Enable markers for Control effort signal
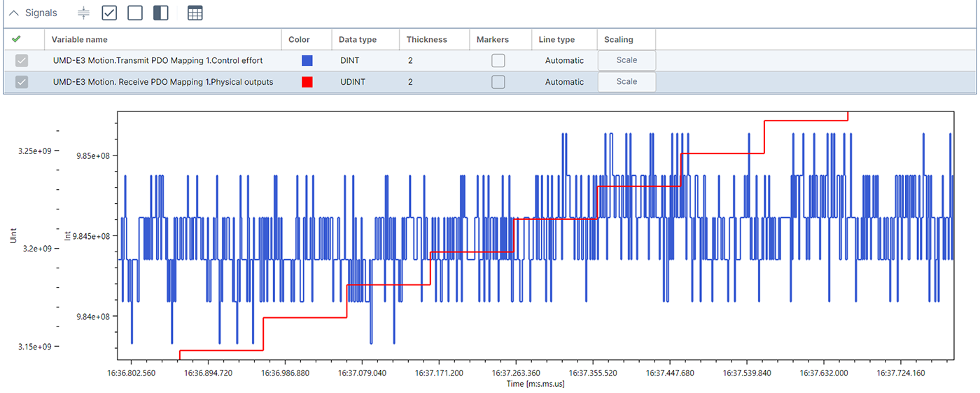The width and height of the screenshot is (980, 393). (498, 61)
